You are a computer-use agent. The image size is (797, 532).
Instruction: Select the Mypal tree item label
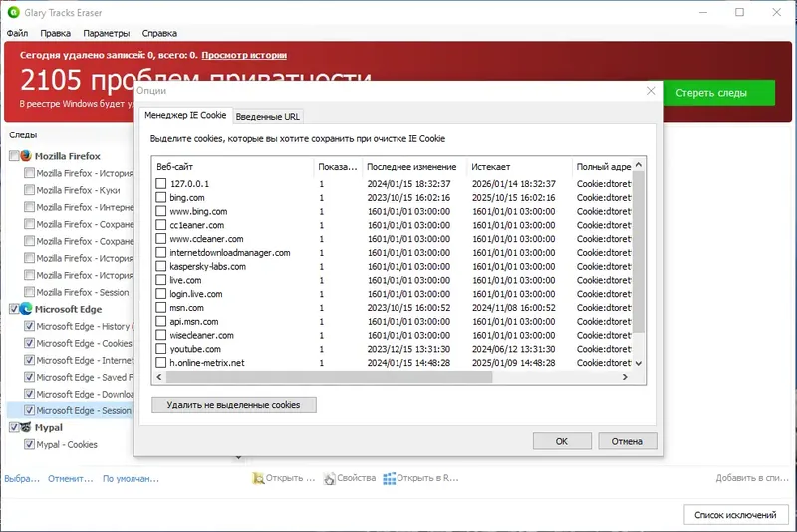48,427
